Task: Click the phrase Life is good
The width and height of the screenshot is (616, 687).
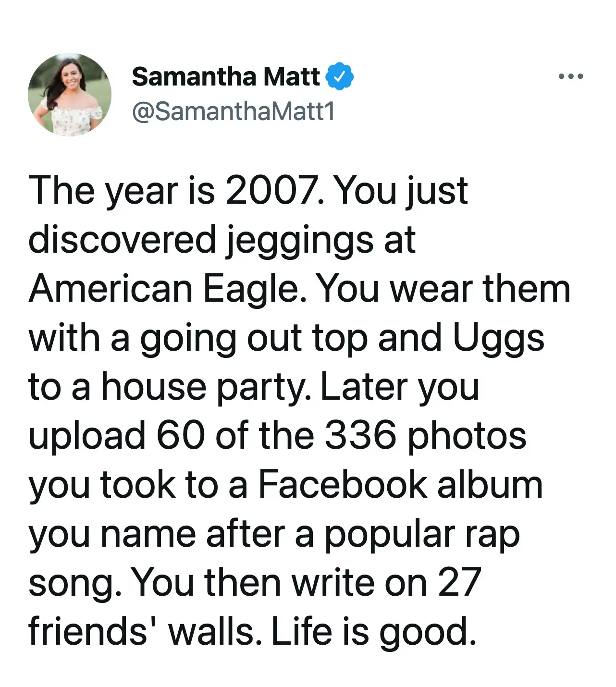Action: (x=374, y=632)
